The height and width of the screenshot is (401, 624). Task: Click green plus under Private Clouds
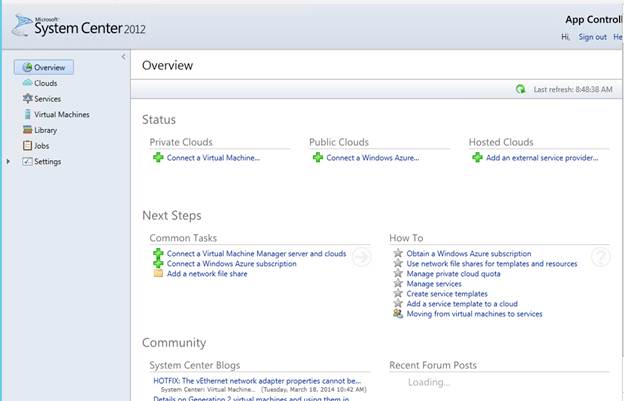(158, 158)
